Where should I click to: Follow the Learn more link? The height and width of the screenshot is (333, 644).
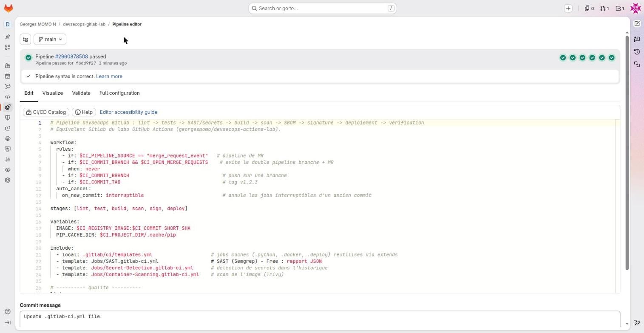[109, 76]
